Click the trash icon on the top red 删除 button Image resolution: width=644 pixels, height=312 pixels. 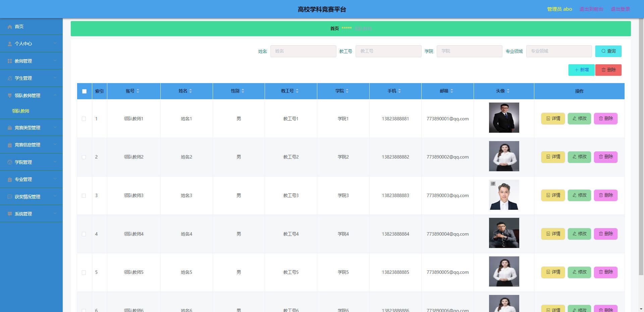[x=604, y=70]
